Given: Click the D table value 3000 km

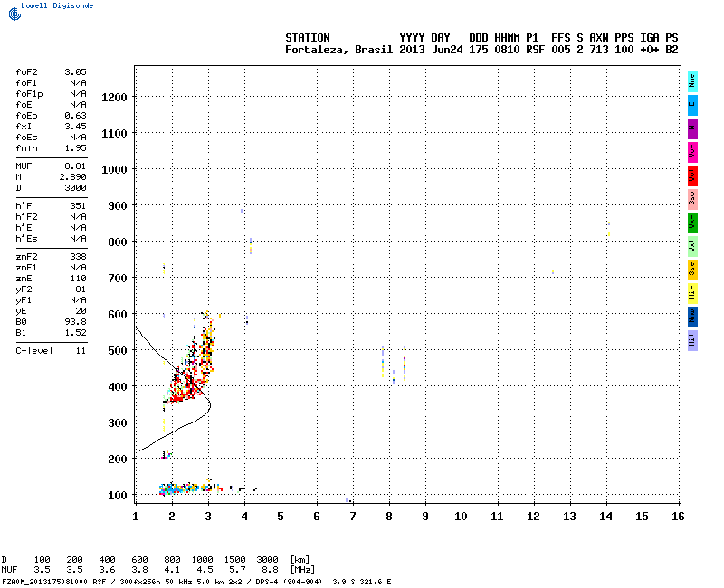Looking at the screenshot, I should click(x=267, y=560).
